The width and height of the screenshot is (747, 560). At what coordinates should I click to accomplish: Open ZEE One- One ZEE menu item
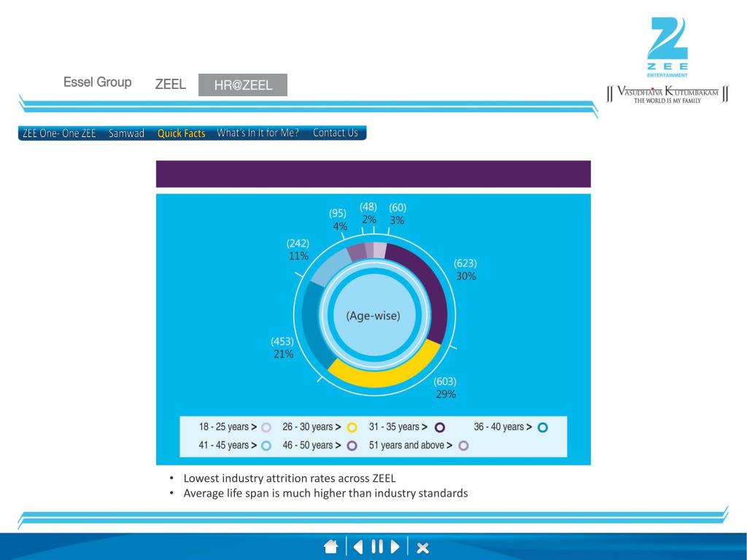click(x=60, y=133)
